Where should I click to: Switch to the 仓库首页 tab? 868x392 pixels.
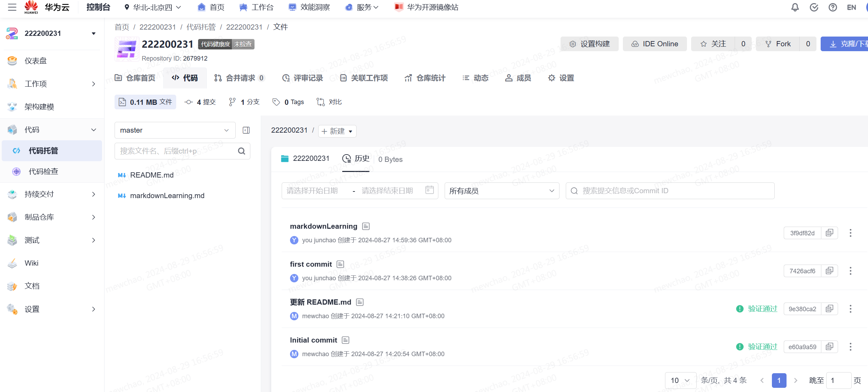pos(135,78)
